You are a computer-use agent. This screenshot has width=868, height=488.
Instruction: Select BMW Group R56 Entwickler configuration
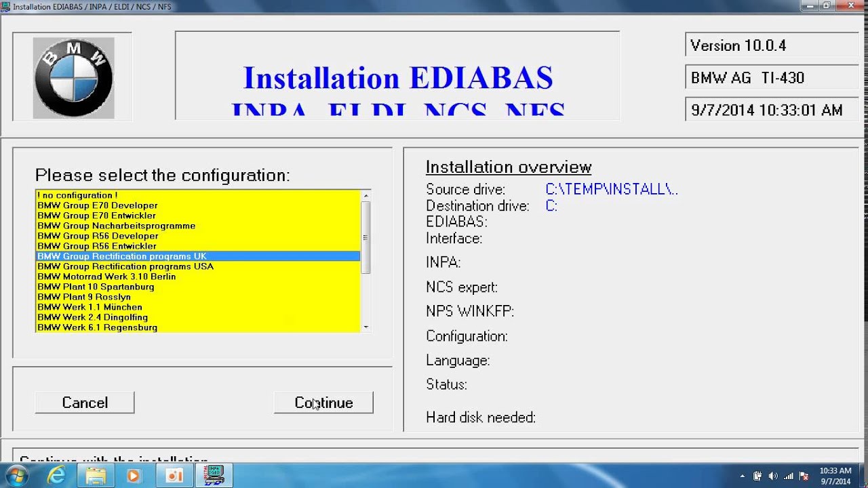point(197,246)
